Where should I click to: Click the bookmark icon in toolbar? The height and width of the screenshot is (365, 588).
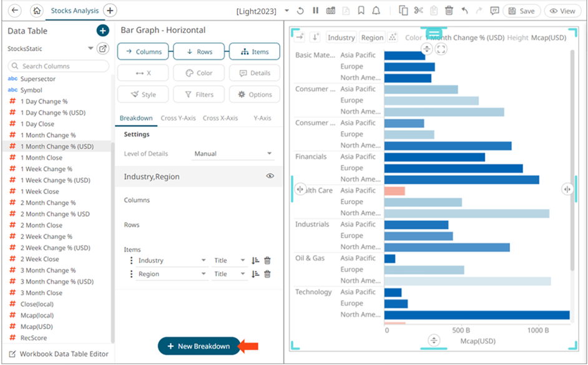pos(361,11)
